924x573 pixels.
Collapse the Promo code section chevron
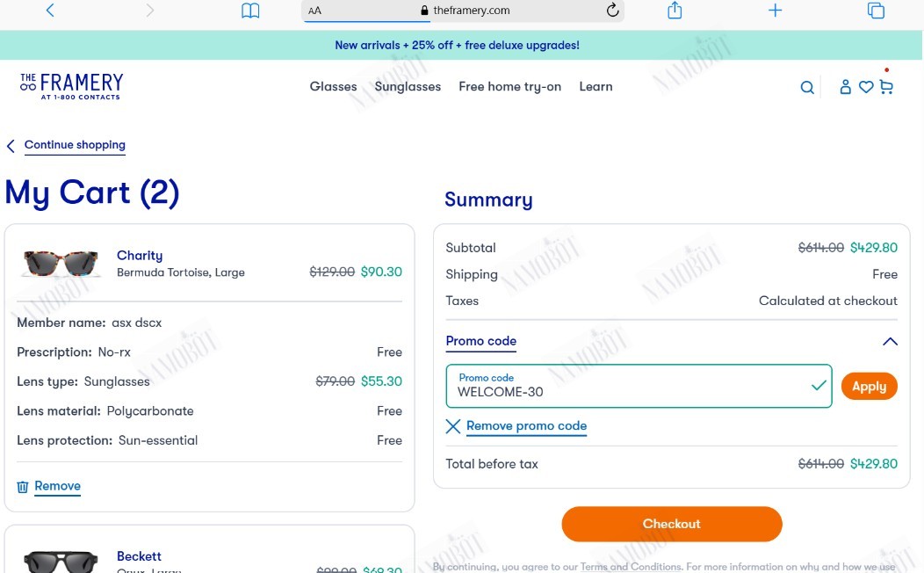[x=890, y=341]
